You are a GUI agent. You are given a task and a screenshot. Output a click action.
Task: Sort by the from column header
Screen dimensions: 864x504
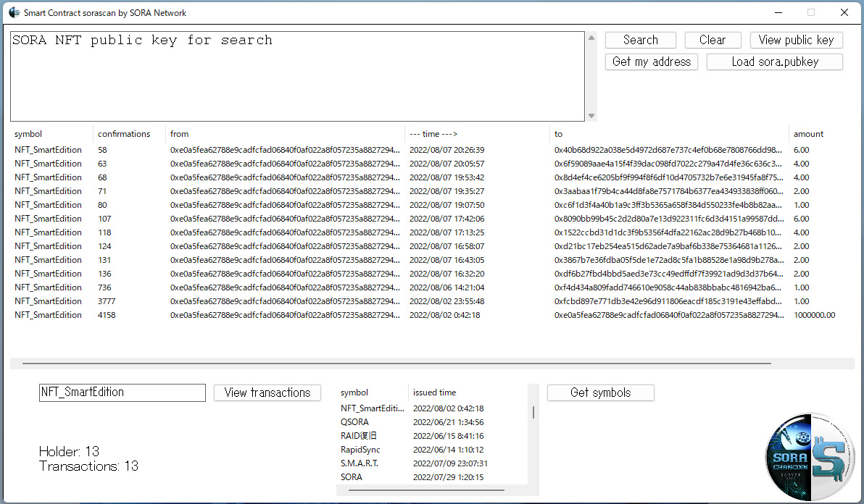tap(285, 134)
